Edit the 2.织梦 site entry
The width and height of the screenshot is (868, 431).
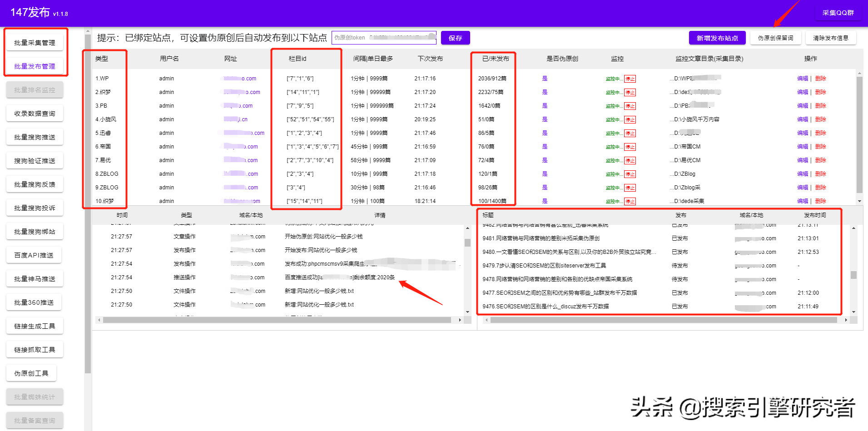802,92
